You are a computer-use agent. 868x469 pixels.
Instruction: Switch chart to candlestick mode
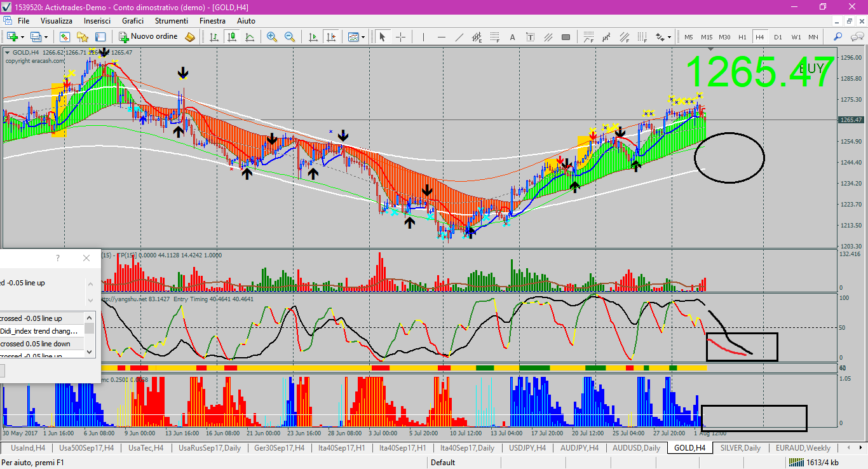click(231, 37)
